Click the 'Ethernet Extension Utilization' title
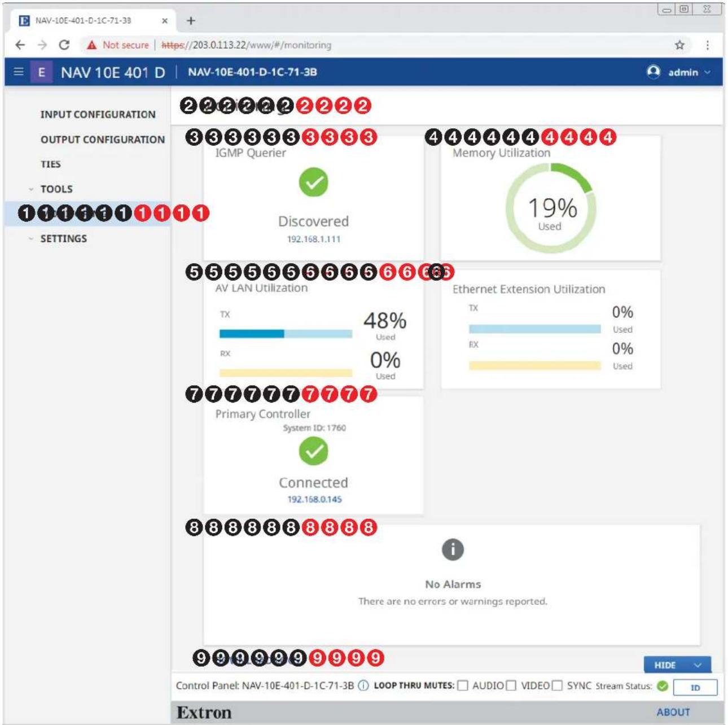The image size is (728, 725). (x=529, y=289)
